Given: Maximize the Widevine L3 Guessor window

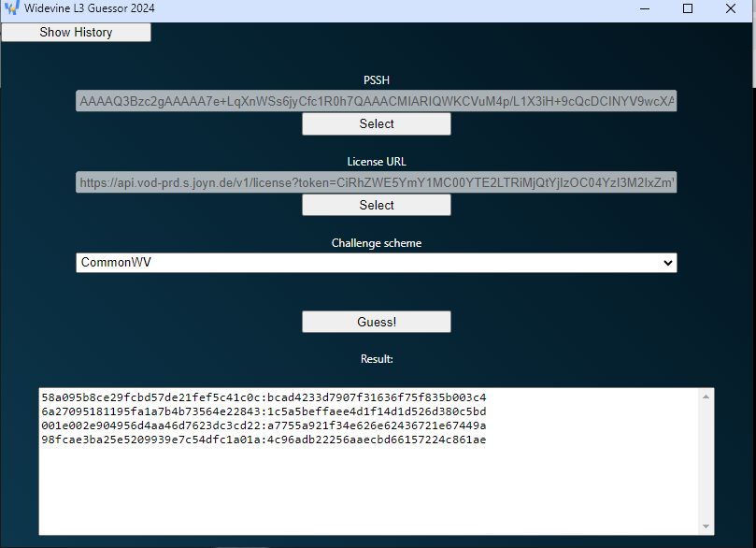Looking at the screenshot, I should pyautogui.click(x=688, y=8).
